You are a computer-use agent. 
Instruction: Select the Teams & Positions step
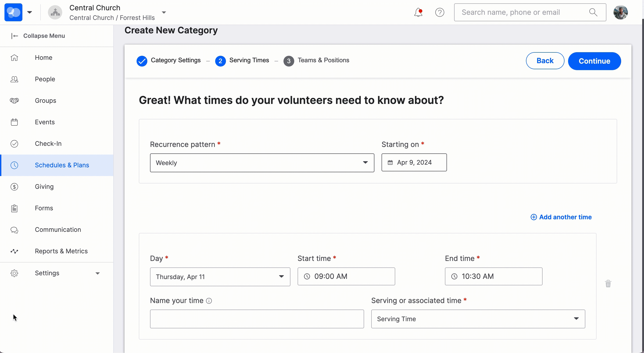point(316,61)
